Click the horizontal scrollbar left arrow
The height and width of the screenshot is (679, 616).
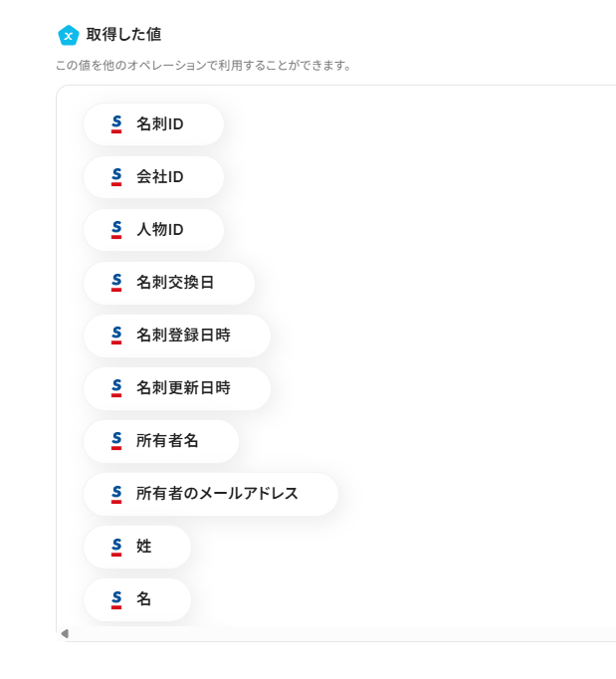point(65,633)
